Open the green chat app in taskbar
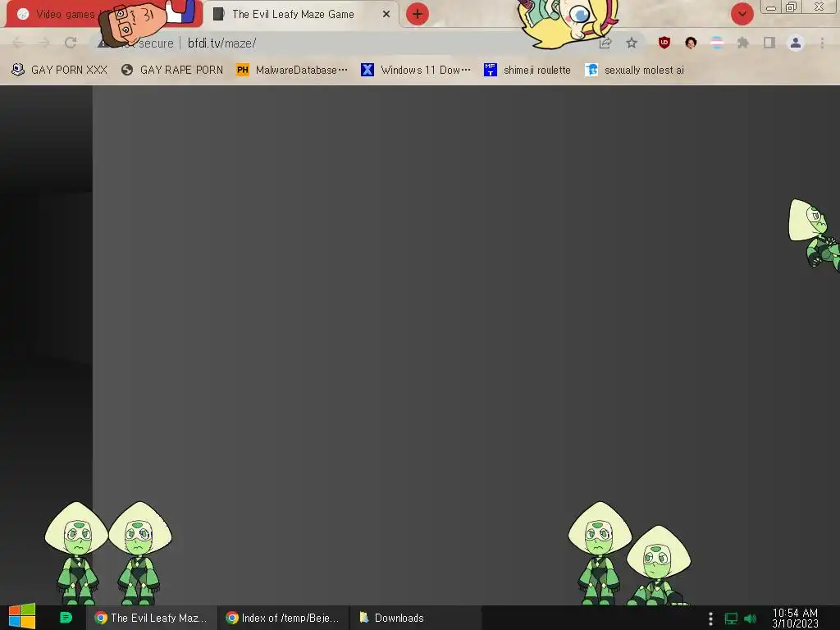Image resolution: width=840 pixels, height=630 pixels. (x=66, y=618)
